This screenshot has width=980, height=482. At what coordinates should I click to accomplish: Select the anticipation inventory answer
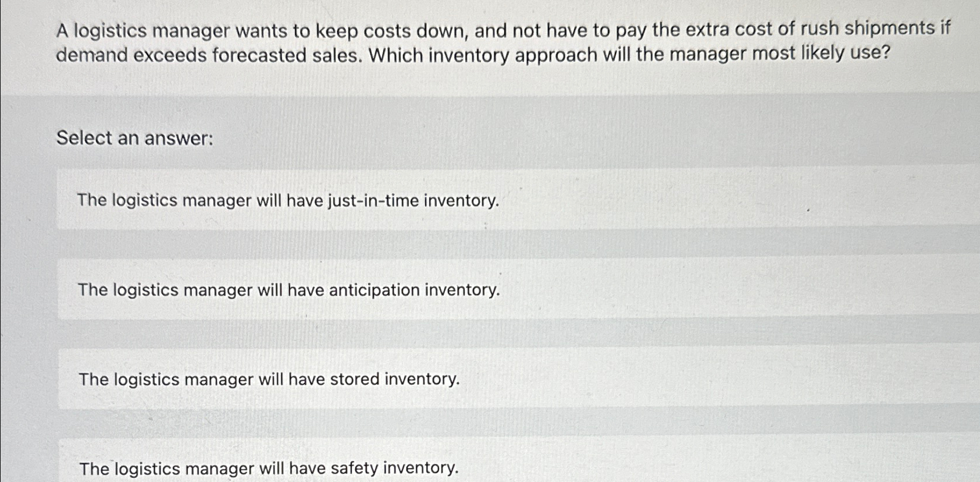(289, 290)
